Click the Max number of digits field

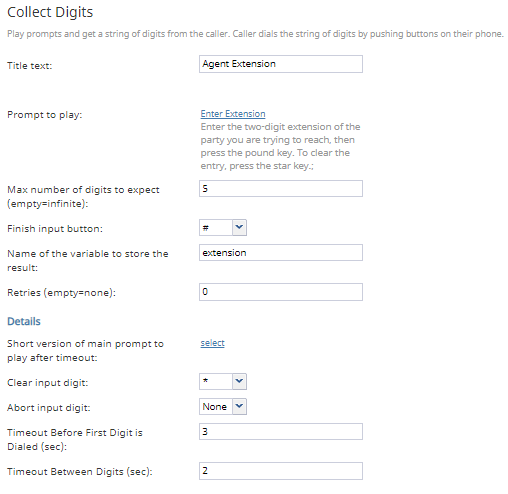(x=281, y=189)
